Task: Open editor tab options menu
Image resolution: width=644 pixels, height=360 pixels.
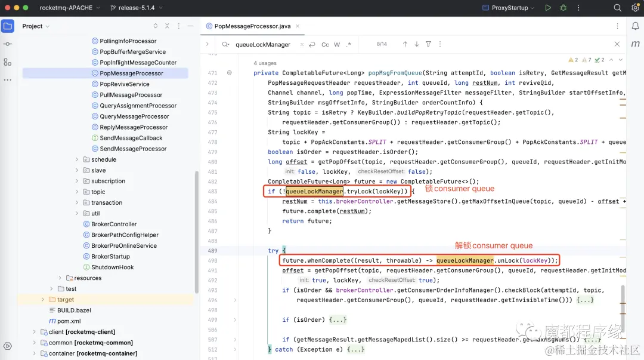Action: pyautogui.click(x=617, y=26)
